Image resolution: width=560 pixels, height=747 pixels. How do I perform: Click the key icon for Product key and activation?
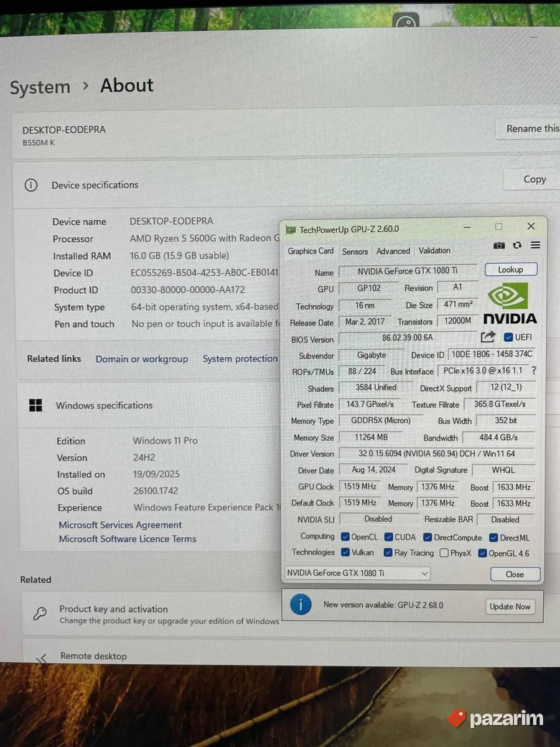coord(39,613)
